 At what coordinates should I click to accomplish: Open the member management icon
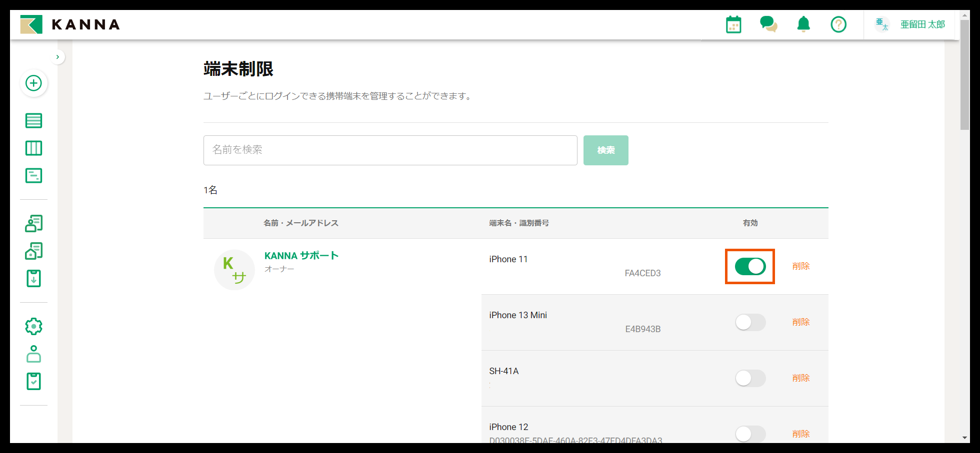[x=33, y=224]
